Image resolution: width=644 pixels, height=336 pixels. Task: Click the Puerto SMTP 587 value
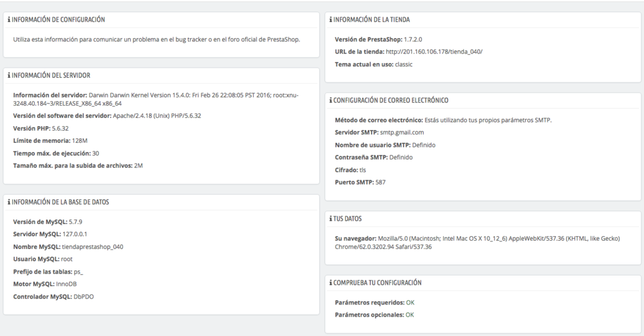pos(381,182)
